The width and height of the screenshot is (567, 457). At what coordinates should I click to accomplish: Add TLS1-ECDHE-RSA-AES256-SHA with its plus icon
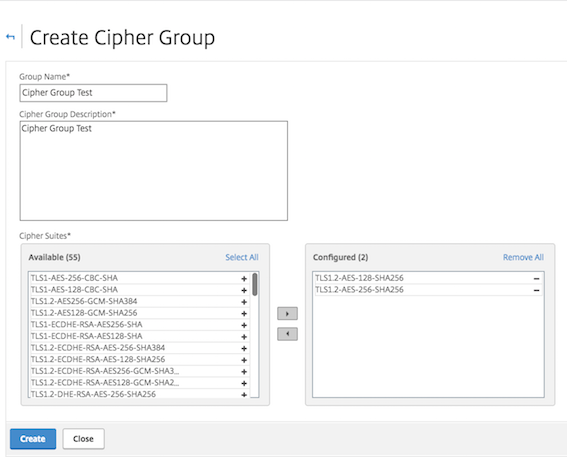coord(244,325)
